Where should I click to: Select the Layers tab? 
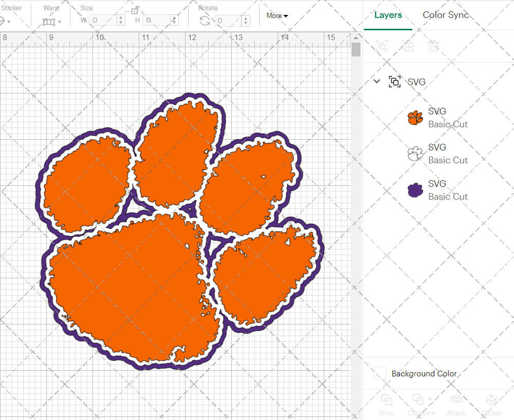pos(388,15)
